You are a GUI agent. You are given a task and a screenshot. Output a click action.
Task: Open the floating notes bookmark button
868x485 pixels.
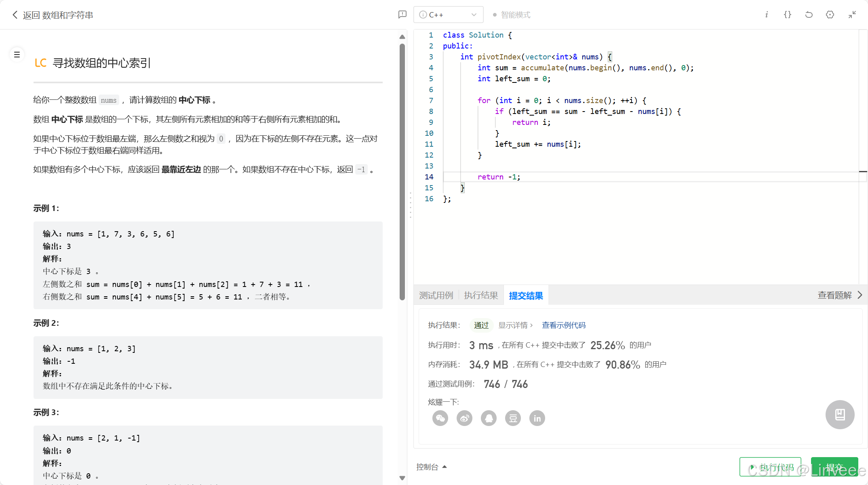840,415
